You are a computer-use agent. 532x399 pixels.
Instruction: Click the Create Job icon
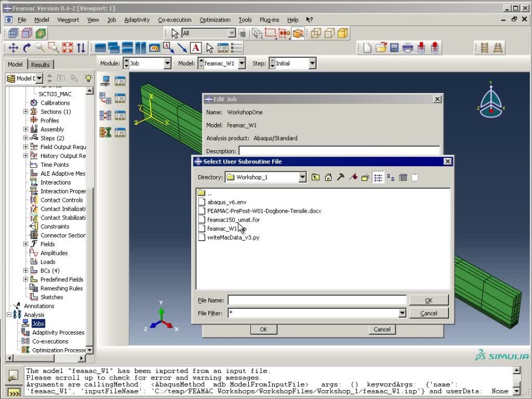[105, 81]
